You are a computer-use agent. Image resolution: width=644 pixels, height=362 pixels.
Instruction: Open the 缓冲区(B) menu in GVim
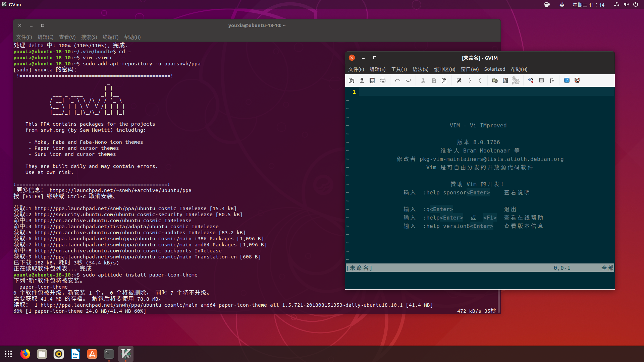444,69
